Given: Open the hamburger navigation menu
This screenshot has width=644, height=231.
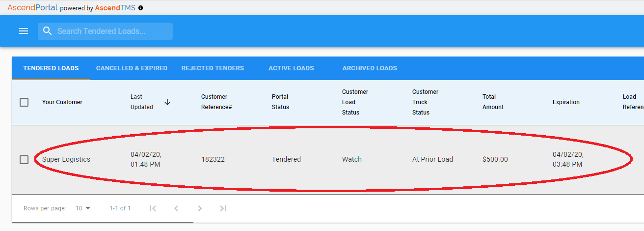Looking at the screenshot, I should click(x=24, y=31).
